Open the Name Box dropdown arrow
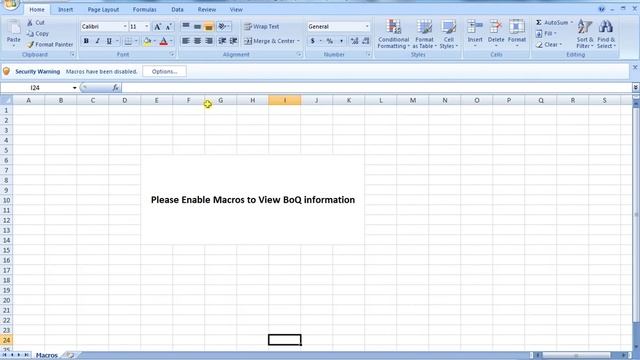 [x=74, y=88]
